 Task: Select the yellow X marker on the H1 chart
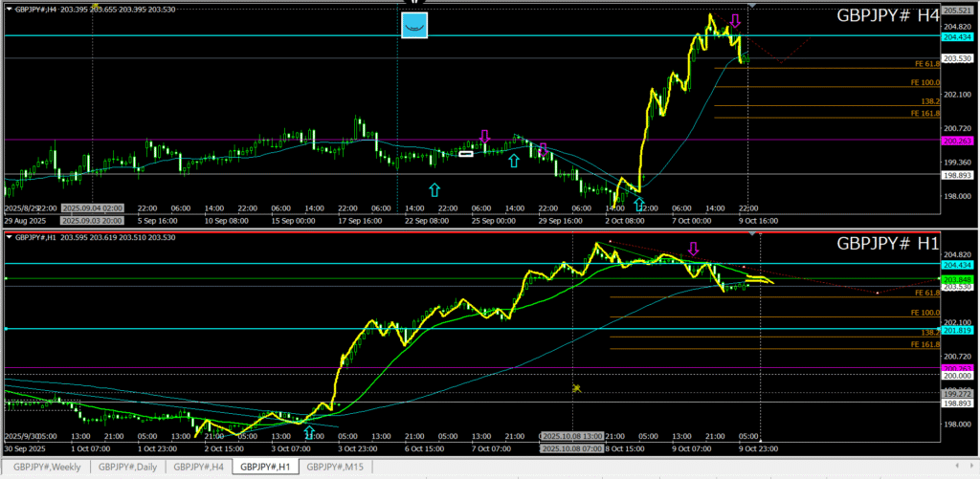pyautogui.click(x=576, y=387)
